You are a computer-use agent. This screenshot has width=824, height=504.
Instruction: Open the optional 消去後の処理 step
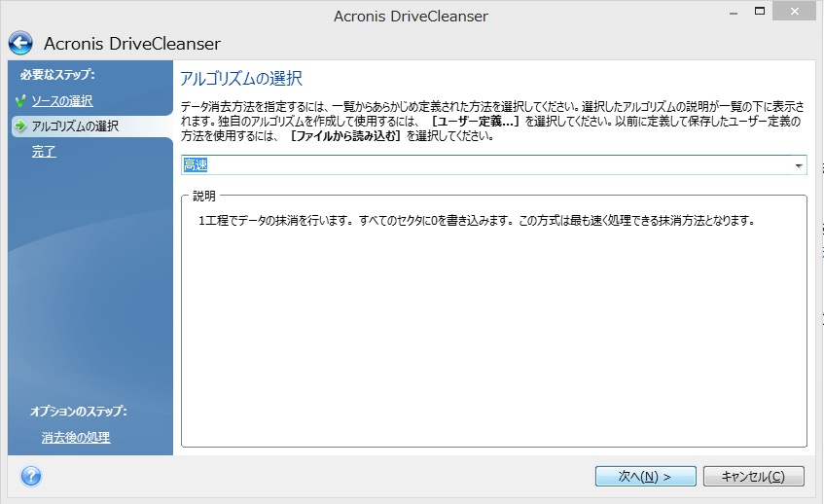click(x=76, y=437)
